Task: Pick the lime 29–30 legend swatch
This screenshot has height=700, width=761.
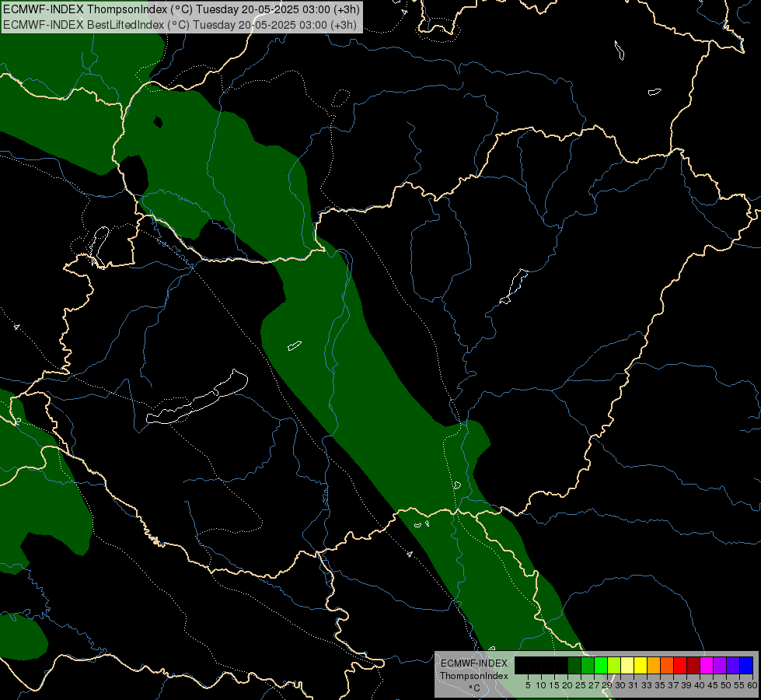Action: coord(614,665)
